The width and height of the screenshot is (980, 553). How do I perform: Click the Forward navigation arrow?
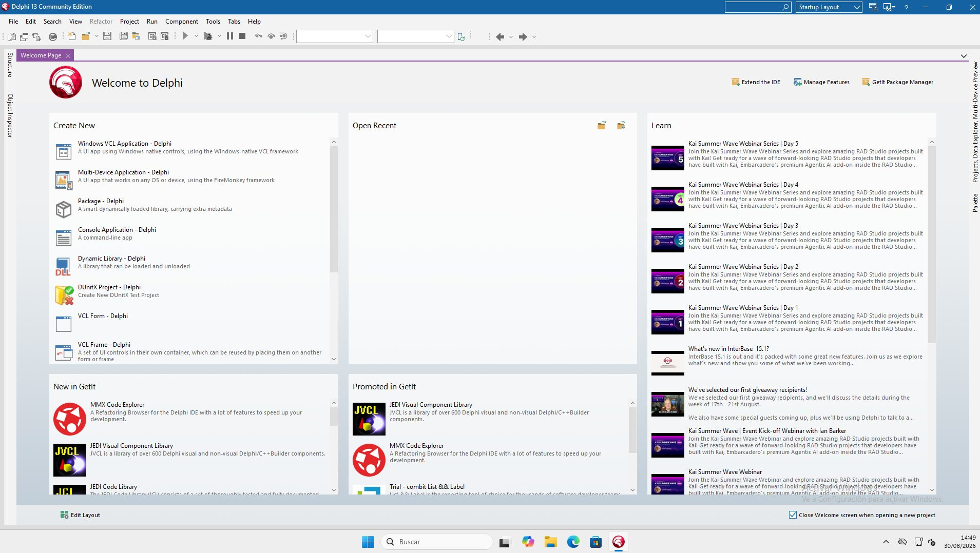point(523,37)
